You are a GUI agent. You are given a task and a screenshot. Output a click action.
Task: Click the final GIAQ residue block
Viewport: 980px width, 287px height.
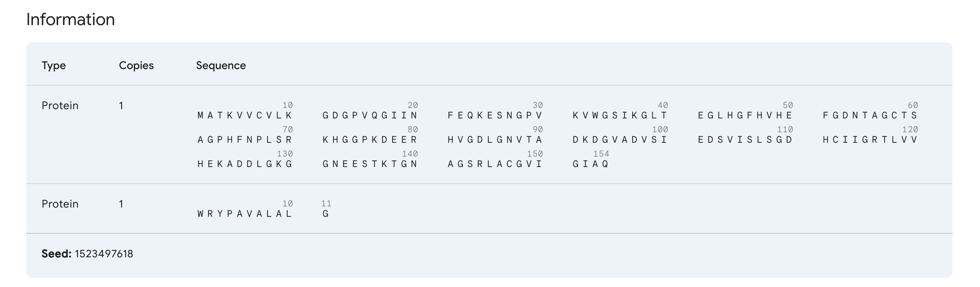(x=591, y=164)
